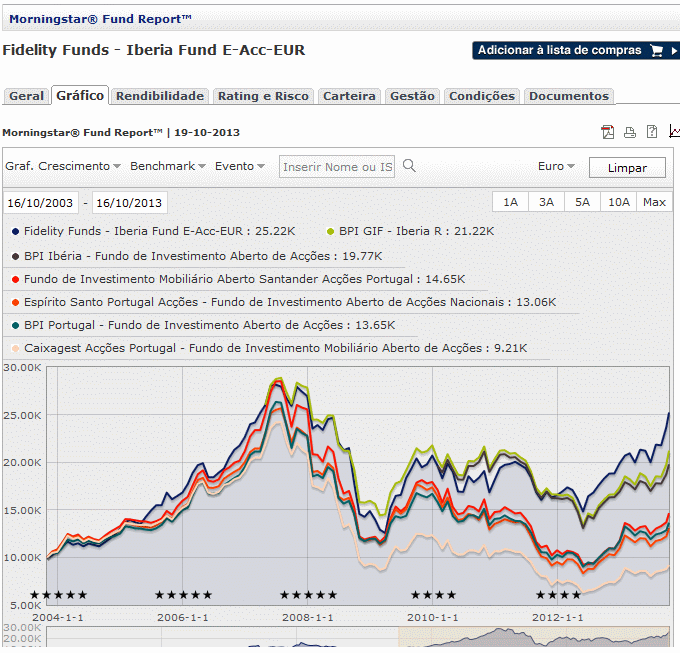Open the Rendibilidade tab
Image resolution: width=680 pixels, height=653 pixels.
click(x=160, y=96)
